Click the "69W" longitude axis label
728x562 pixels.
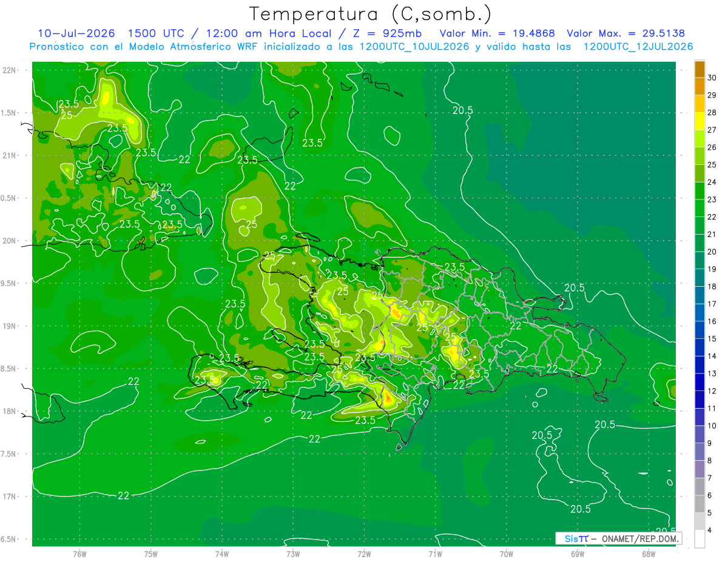pos(578,554)
